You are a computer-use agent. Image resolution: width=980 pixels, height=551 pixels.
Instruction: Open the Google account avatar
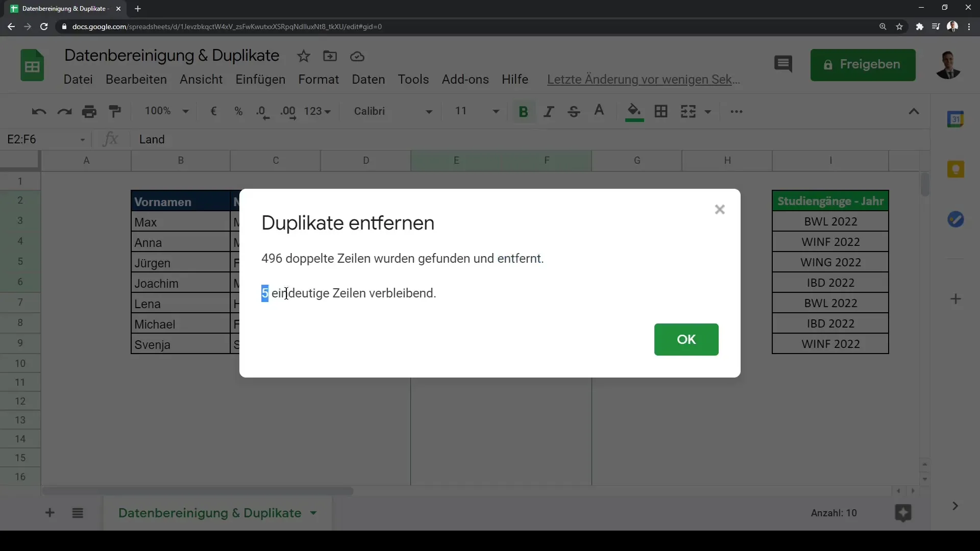[x=948, y=65]
